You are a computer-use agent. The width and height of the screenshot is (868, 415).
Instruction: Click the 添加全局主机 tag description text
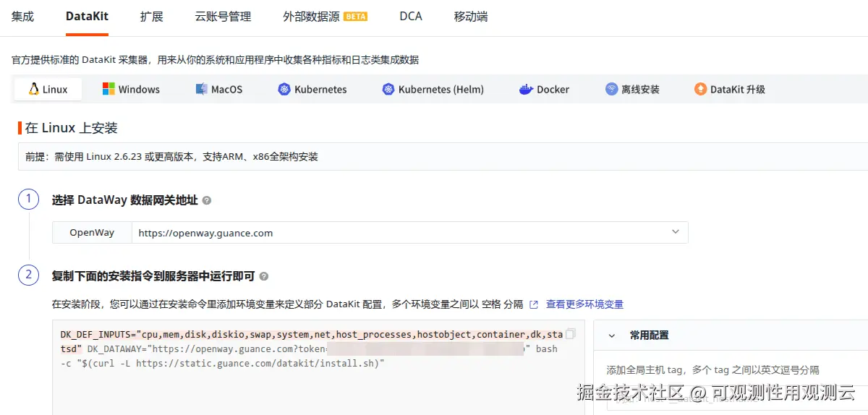click(x=712, y=369)
